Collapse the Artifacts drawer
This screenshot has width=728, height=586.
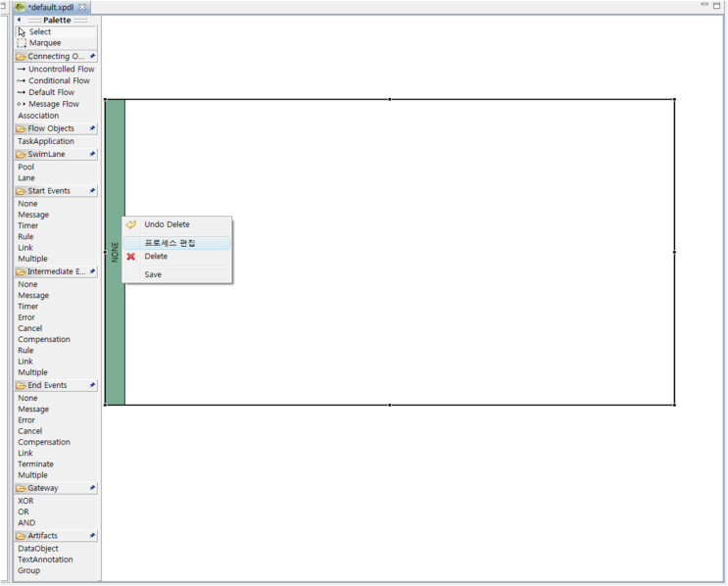tap(50, 536)
